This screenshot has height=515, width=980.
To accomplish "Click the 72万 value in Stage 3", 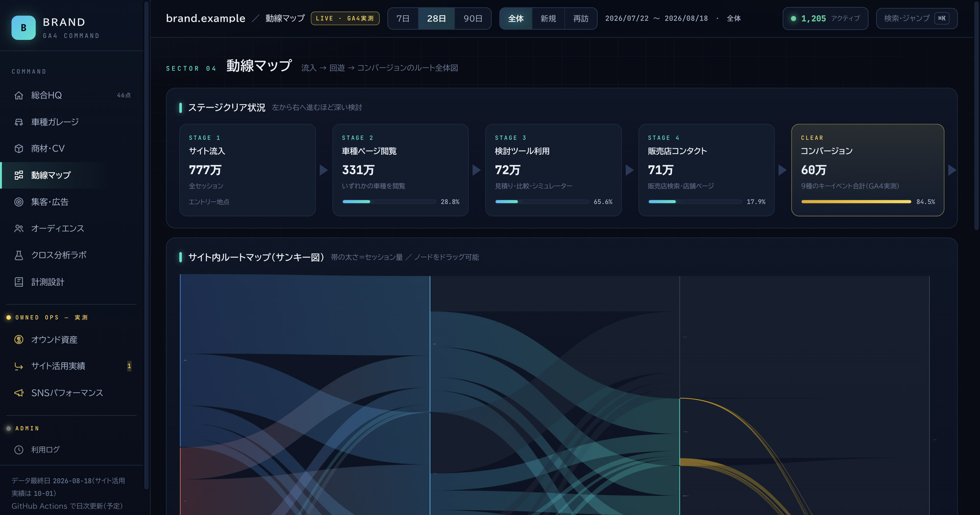I will tap(508, 170).
